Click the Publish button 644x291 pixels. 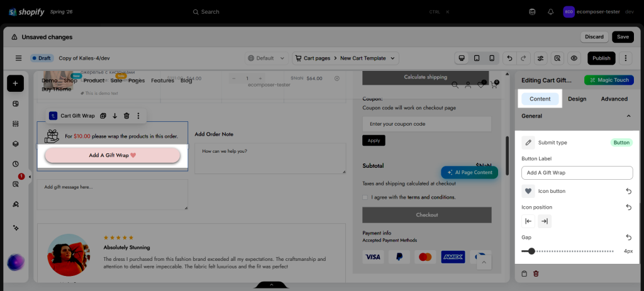click(601, 58)
